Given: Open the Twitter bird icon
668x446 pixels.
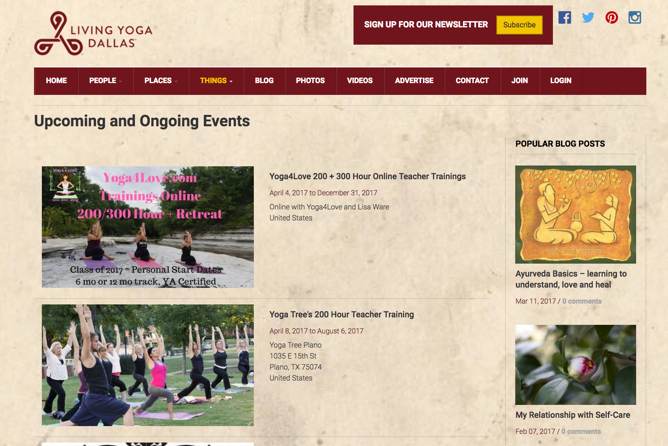Looking at the screenshot, I should 588,17.
